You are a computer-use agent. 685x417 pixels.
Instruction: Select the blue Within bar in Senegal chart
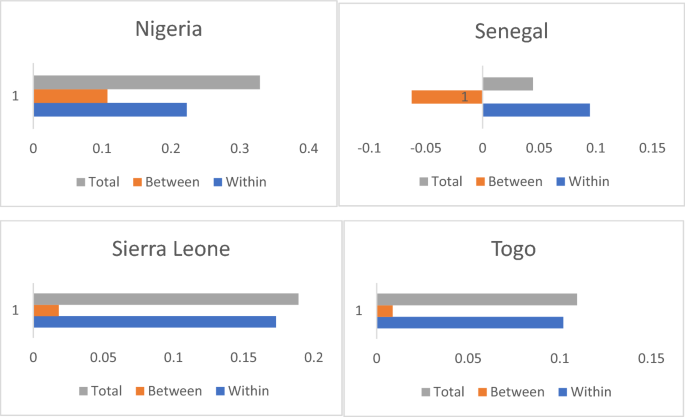point(536,110)
